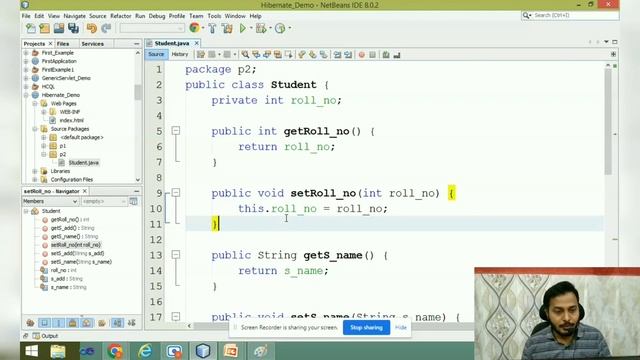Open the Output panel button

[45, 336]
